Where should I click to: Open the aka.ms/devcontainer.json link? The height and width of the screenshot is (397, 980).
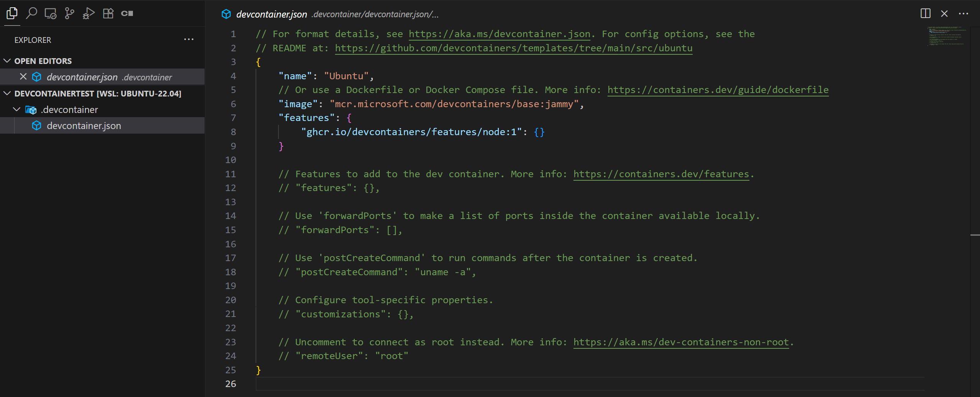tap(499, 34)
